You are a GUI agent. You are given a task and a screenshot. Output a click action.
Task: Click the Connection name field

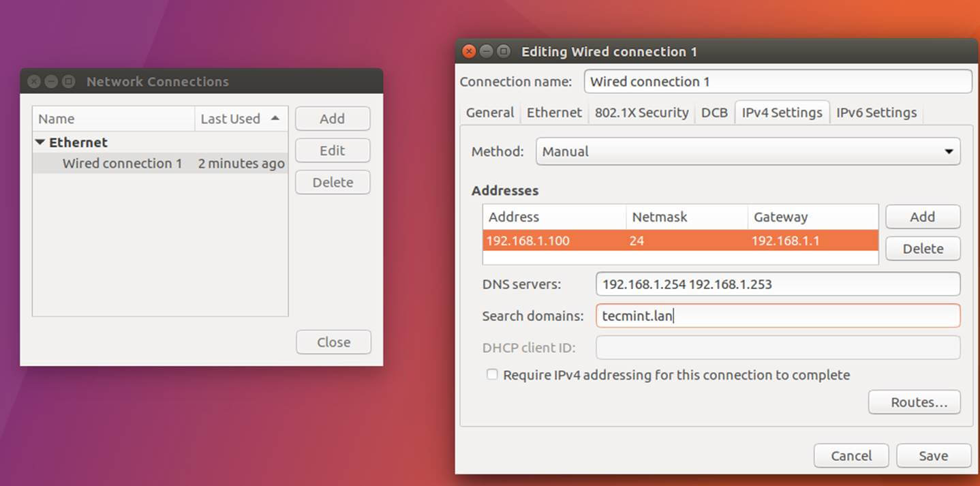pos(778,82)
